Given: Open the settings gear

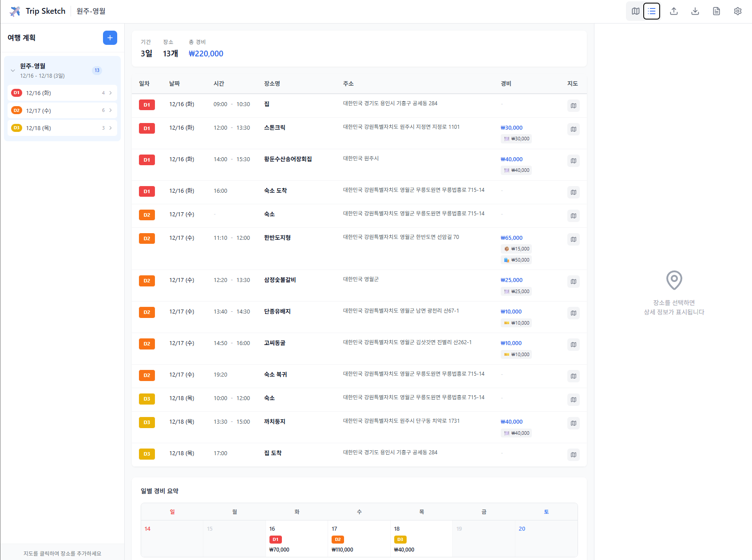Looking at the screenshot, I should (x=738, y=11).
